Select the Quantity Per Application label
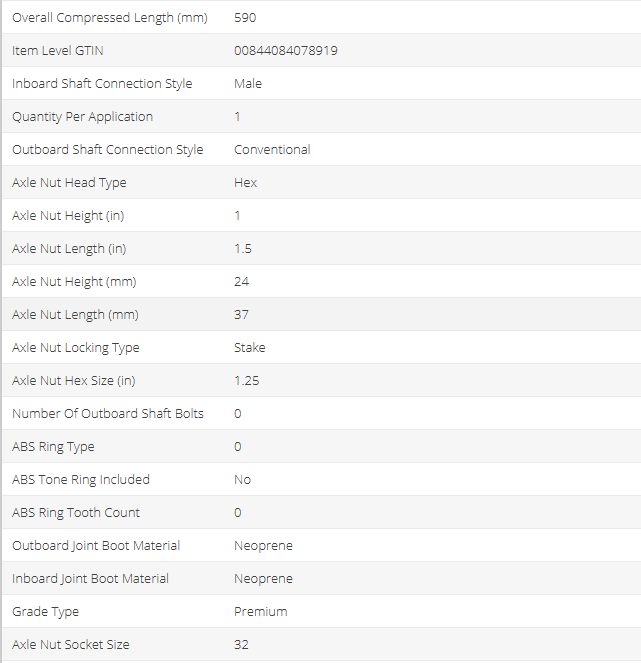 click(82, 117)
